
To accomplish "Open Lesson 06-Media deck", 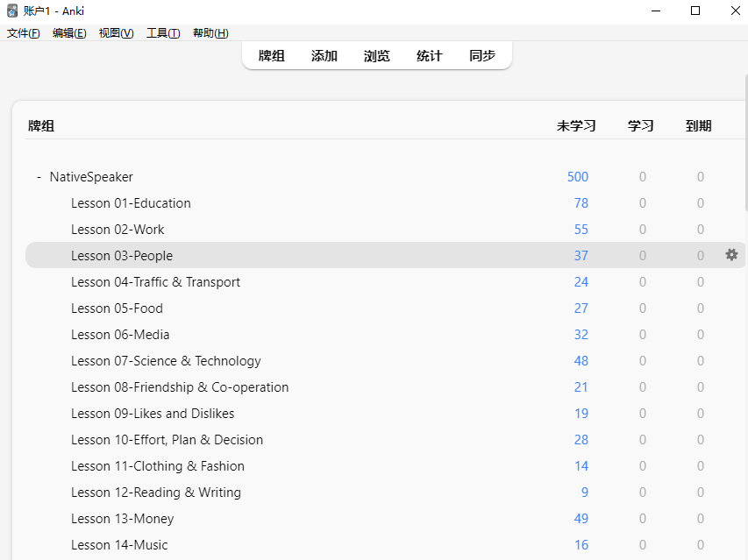I will click(x=120, y=334).
